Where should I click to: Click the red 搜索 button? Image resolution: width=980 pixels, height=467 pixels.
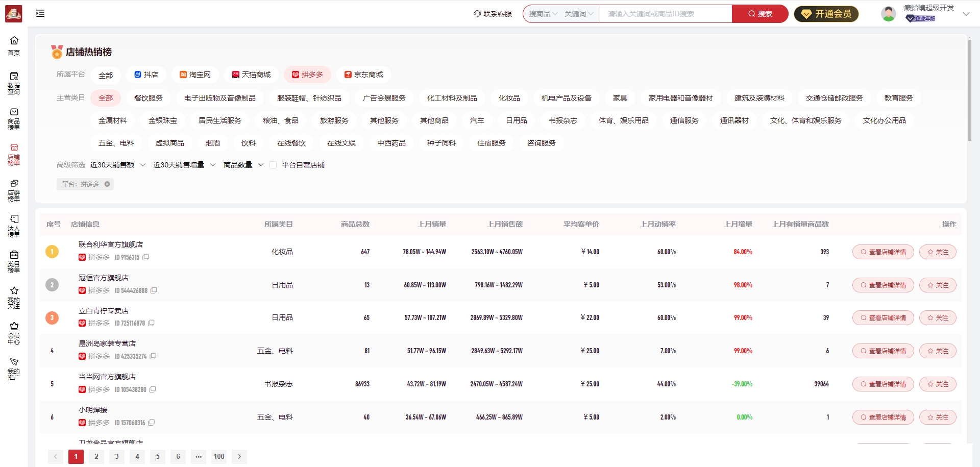pos(760,14)
